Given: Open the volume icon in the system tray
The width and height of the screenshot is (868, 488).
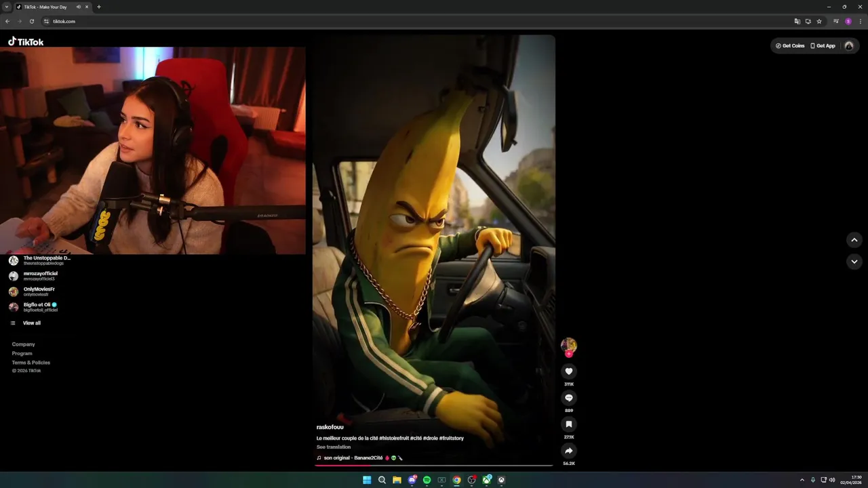Looking at the screenshot, I should (832, 480).
